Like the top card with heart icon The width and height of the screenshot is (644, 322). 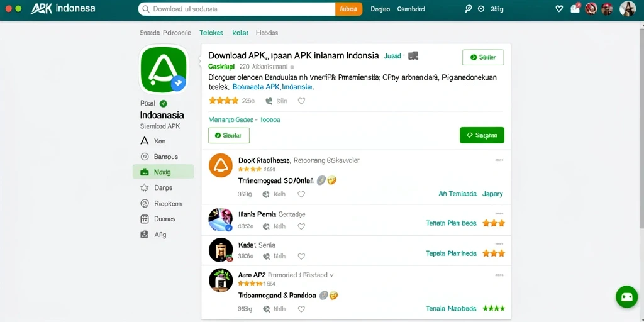tap(301, 101)
